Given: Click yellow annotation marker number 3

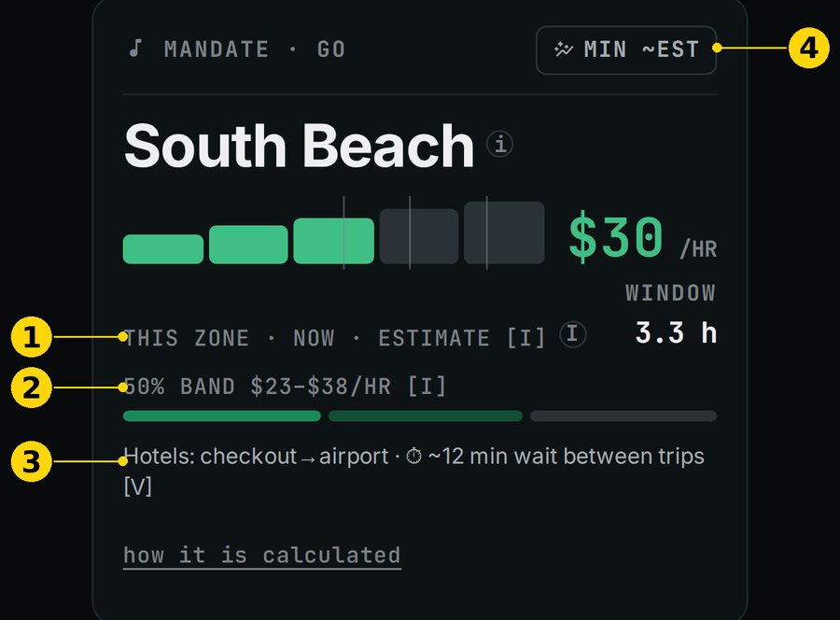Looking at the screenshot, I should coord(31,461).
